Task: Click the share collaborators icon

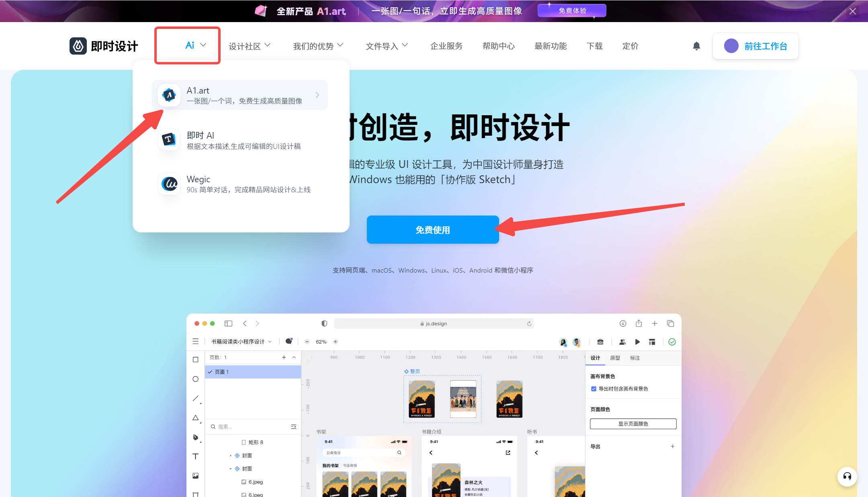Action: coord(622,342)
